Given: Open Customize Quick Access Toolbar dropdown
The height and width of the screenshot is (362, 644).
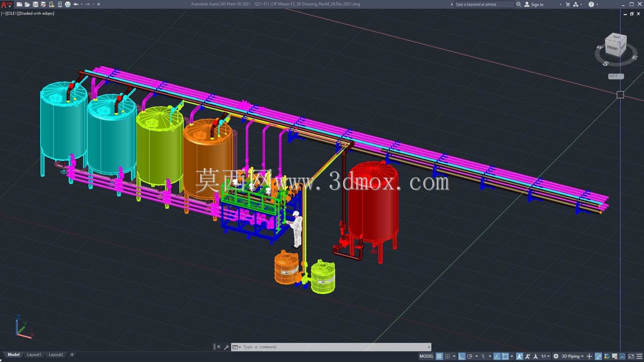Looking at the screenshot, I should point(99,4).
